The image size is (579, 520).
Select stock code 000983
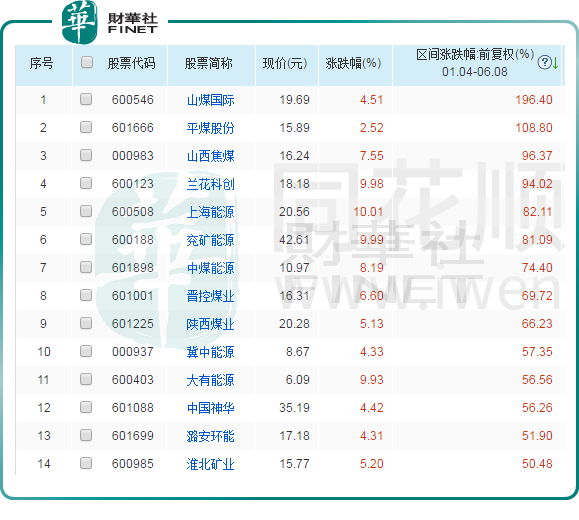133,155
